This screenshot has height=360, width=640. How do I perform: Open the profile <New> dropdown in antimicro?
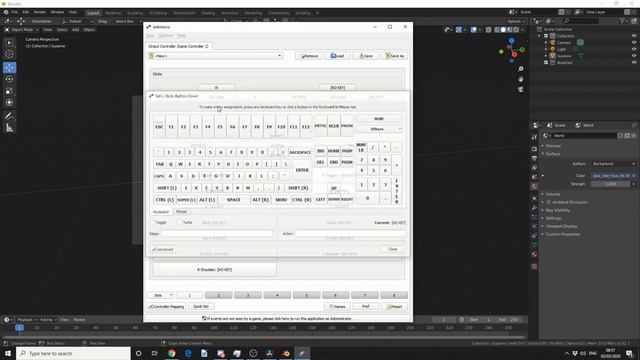pos(216,56)
